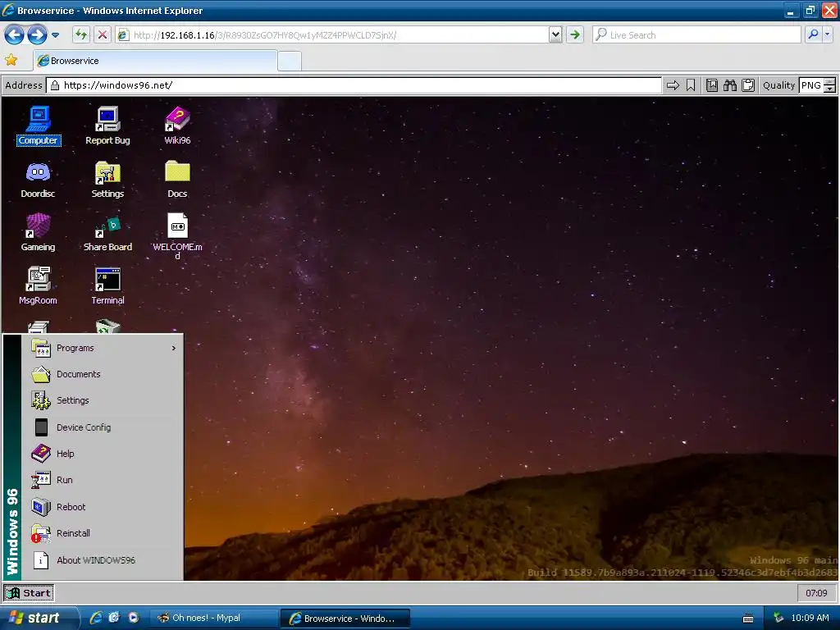
Task: Open the Computer desktop icon
Action: tap(38, 126)
